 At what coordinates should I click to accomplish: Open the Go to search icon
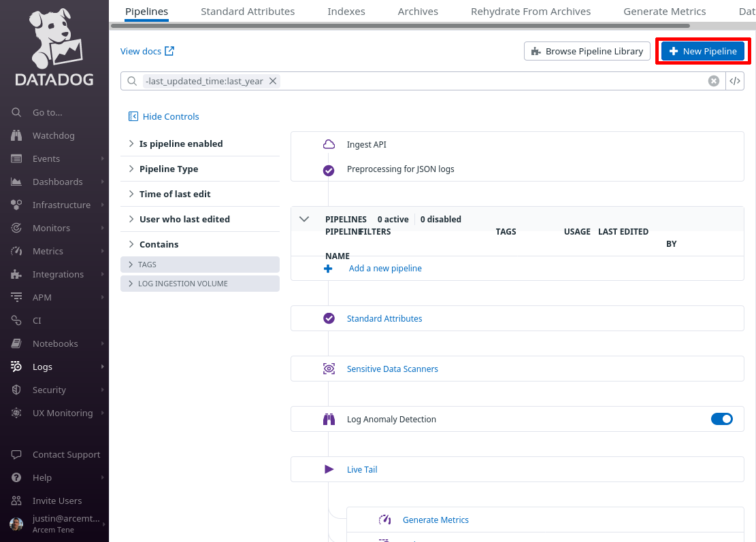click(x=16, y=112)
